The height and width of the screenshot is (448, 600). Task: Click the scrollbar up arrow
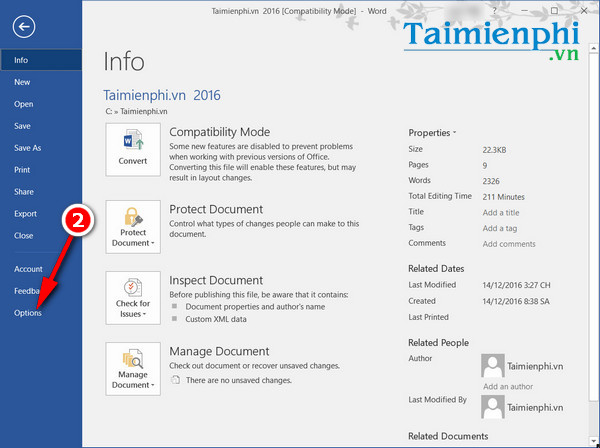593,49
